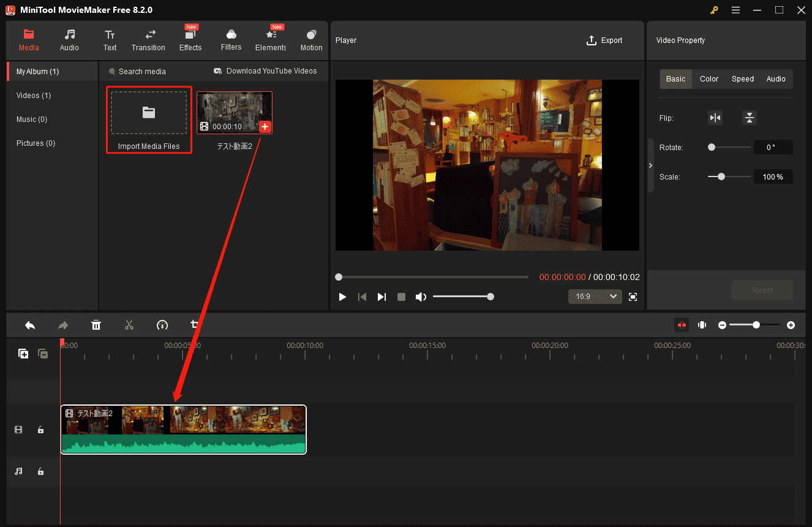Click the Scale 100% field
The height and width of the screenshot is (527, 812).
point(773,176)
